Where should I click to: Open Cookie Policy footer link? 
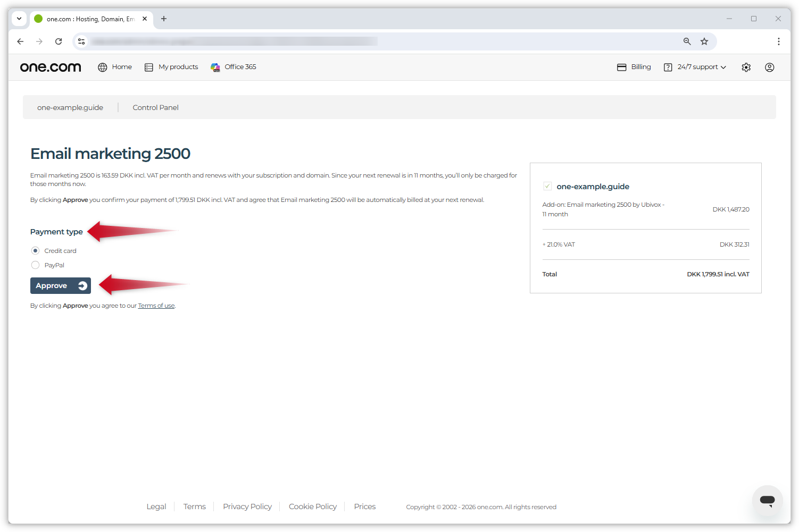(x=313, y=506)
